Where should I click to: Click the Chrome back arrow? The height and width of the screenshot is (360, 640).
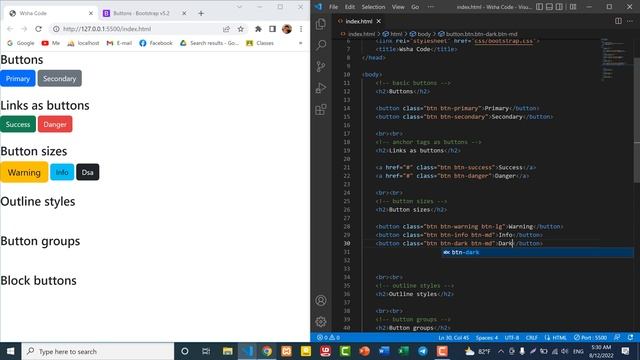tap(10, 29)
